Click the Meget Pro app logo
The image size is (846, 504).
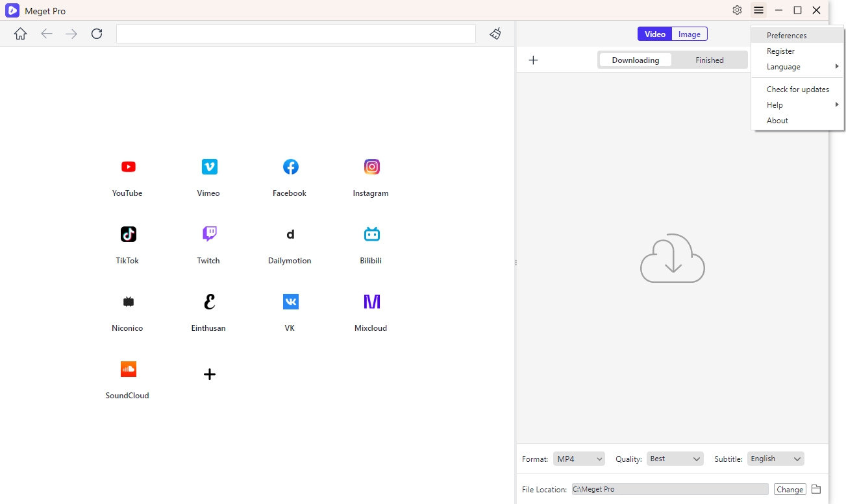pyautogui.click(x=12, y=11)
